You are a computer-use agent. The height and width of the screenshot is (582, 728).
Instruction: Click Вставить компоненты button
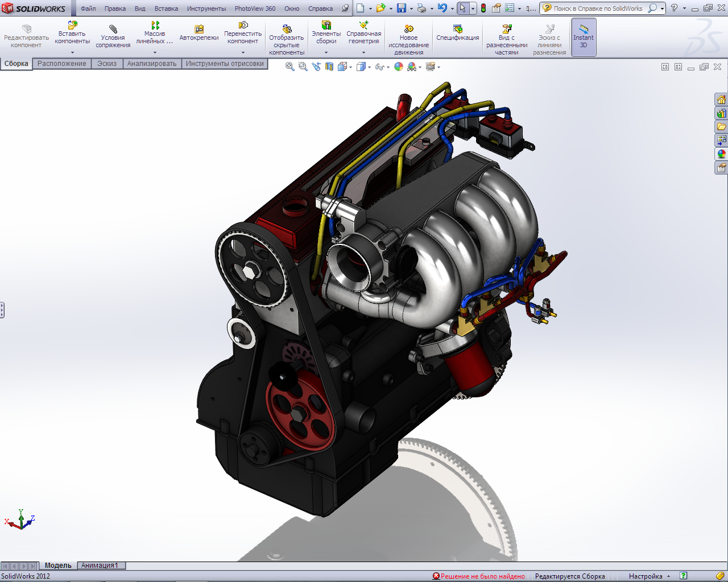72,34
